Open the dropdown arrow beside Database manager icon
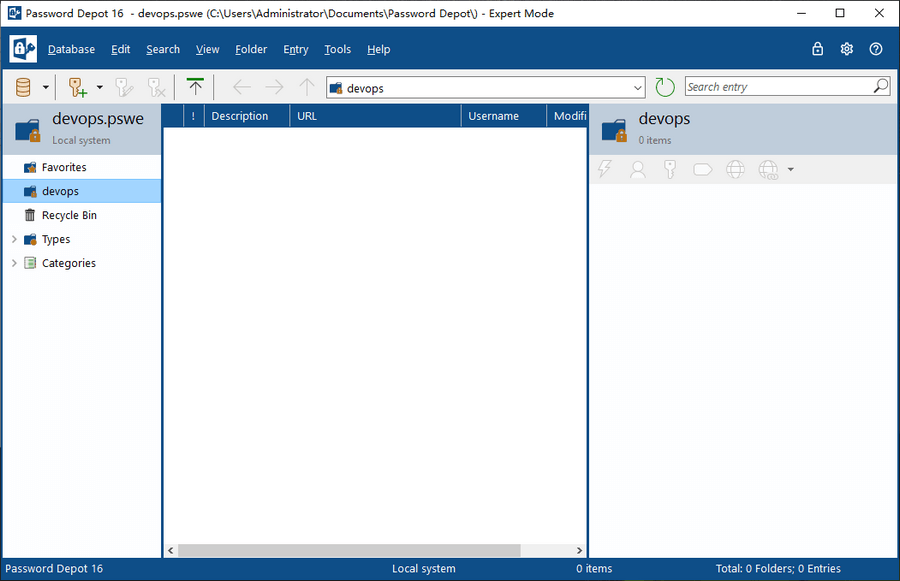 46,87
